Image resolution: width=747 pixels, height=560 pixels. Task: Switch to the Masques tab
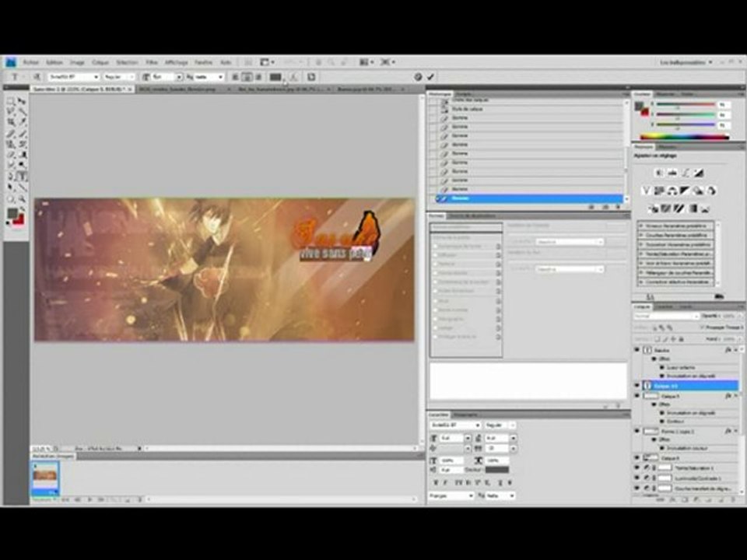668,147
